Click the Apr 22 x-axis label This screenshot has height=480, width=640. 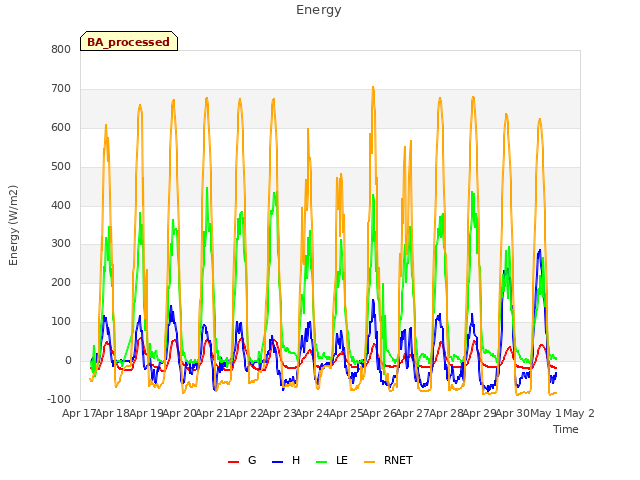(x=246, y=413)
